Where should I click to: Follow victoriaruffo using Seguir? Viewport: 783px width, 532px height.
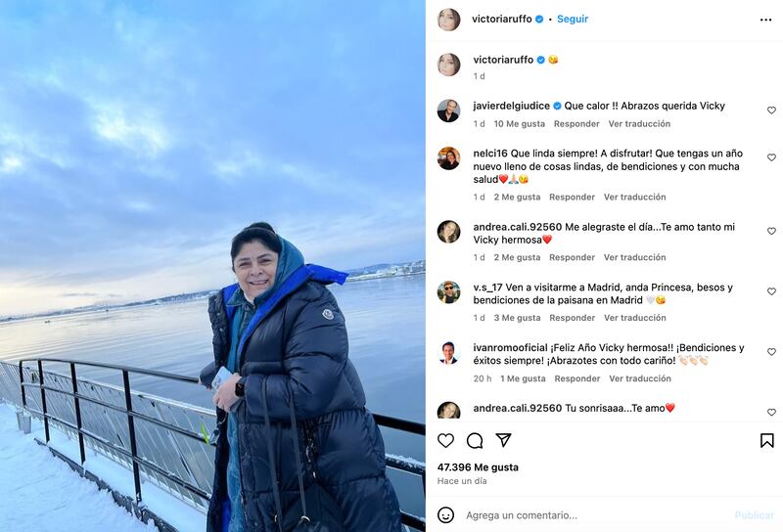pyautogui.click(x=573, y=19)
